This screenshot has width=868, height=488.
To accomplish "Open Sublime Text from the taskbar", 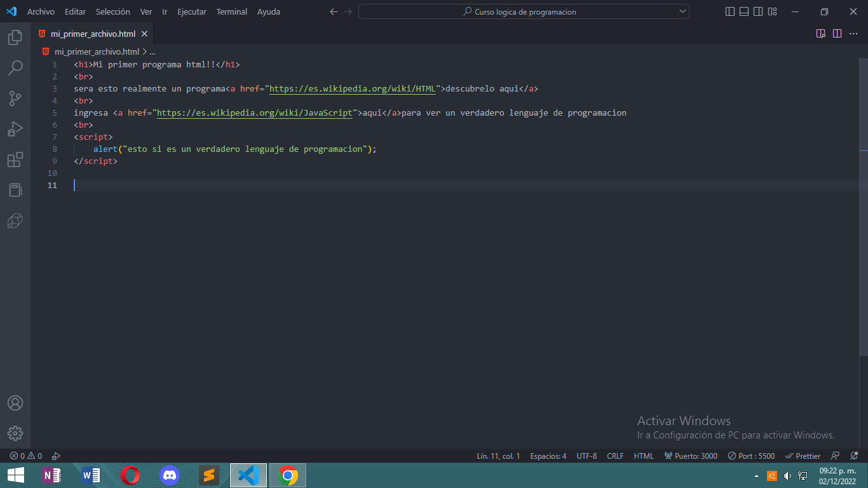I will [x=209, y=475].
